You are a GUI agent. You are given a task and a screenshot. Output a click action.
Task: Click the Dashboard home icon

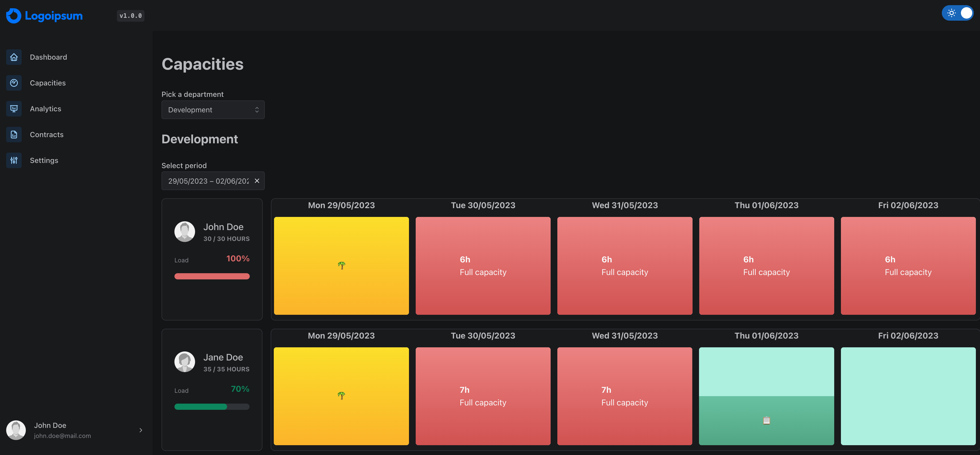(x=14, y=57)
